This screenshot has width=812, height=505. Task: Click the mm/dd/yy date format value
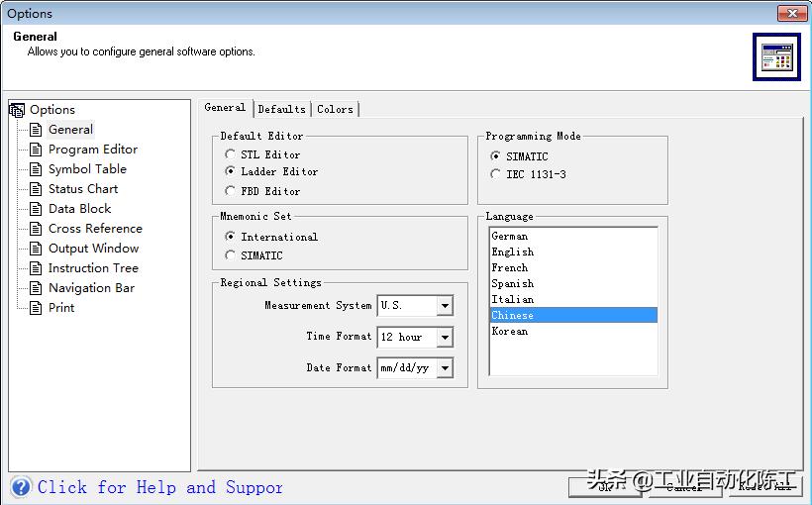(x=407, y=368)
